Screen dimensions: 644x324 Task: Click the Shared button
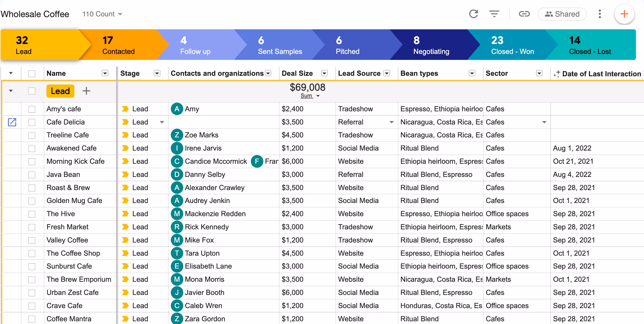pos(562,14)
